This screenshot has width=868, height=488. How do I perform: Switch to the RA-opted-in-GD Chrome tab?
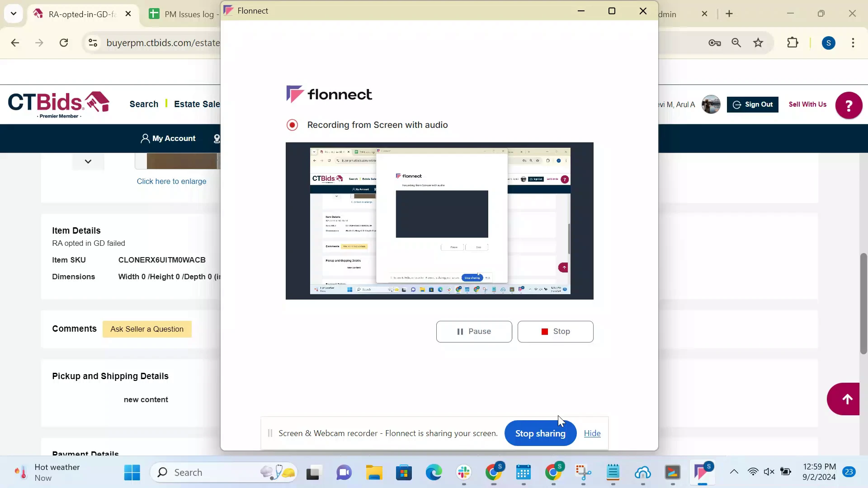(x=81, y=14)
